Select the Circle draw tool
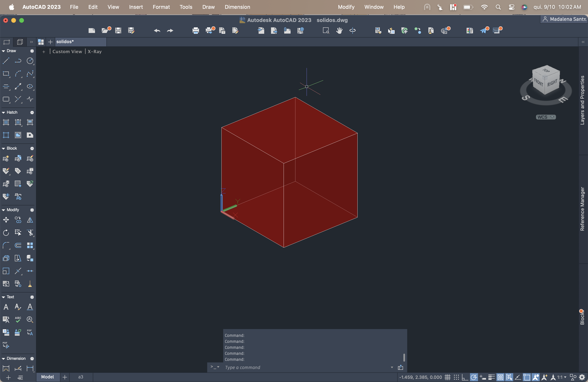 [x=30, y=61]
